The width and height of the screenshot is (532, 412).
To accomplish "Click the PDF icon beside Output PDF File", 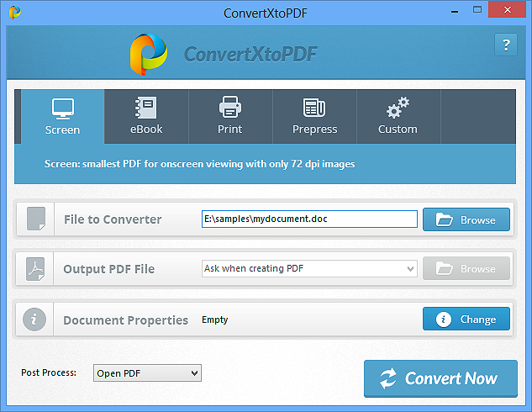I will (35, 269).
